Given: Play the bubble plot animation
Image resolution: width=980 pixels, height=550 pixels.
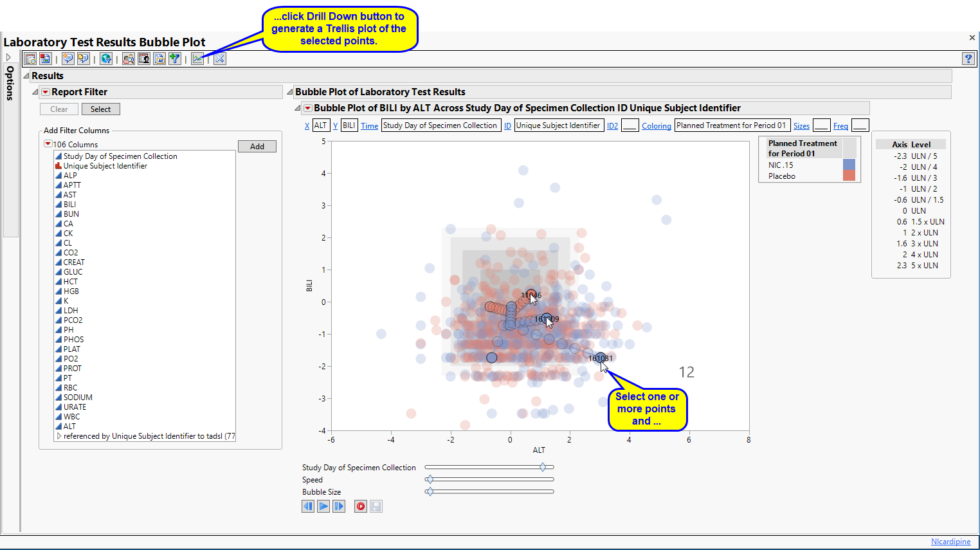Looking at the screenshot, I should [323, 506].
